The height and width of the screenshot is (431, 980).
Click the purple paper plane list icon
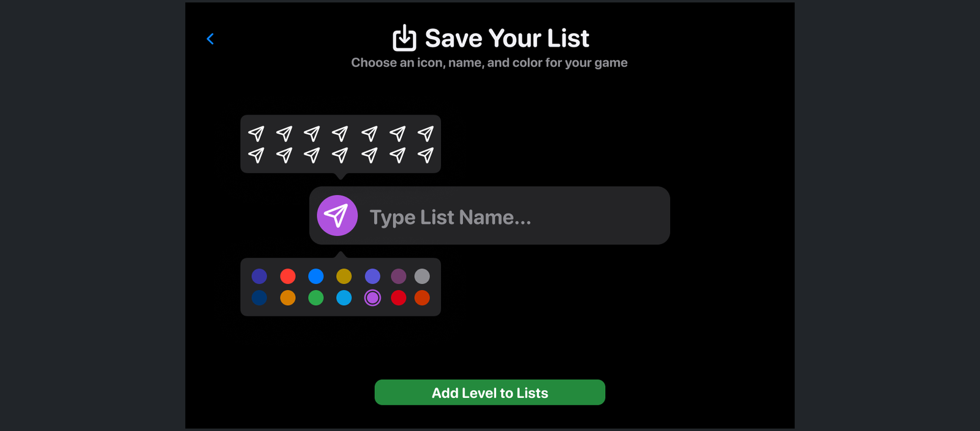click(x=337, y=216)
